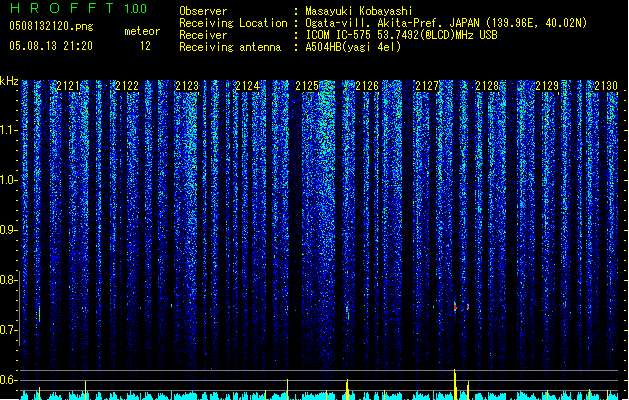
Task: Click the 2123 time marker
Action: pos(187,86)
